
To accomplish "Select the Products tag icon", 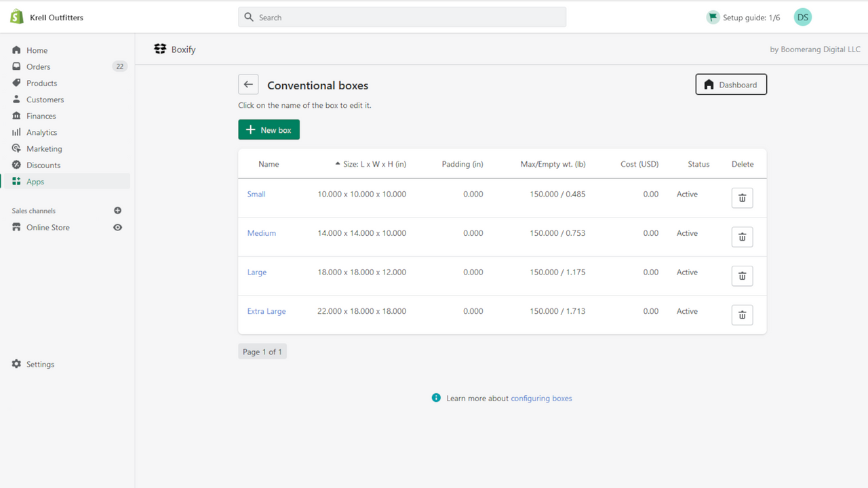I will (x=16, y=83).
